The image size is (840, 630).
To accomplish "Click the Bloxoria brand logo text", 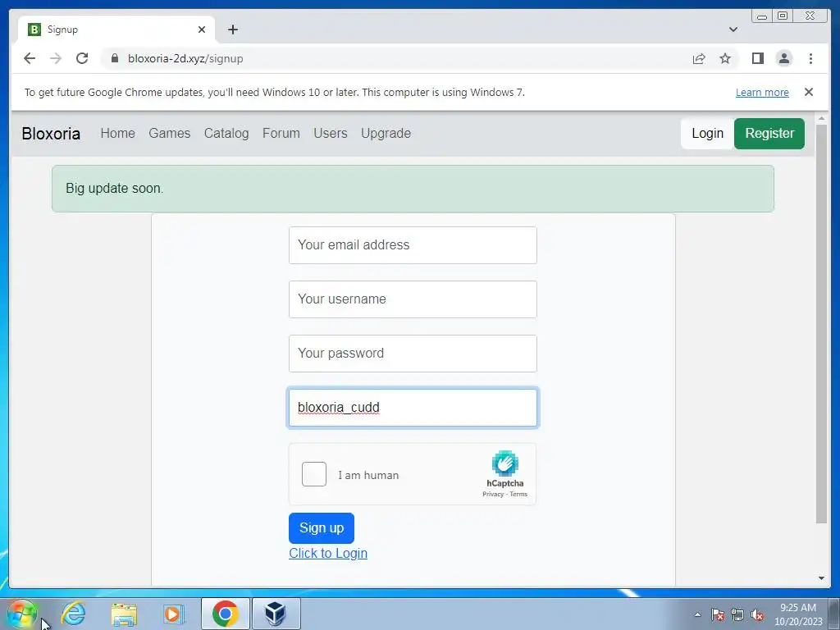I will tap(51, 134).
